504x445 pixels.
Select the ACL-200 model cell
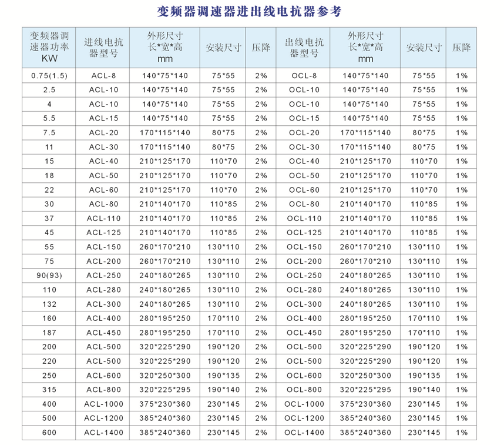tap(103, 261)
